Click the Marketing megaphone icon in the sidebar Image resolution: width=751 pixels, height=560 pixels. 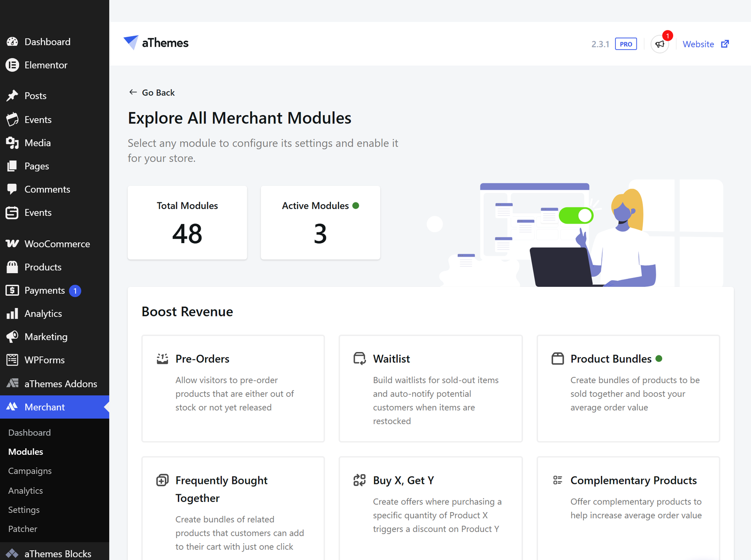click(x=12, y=337)
